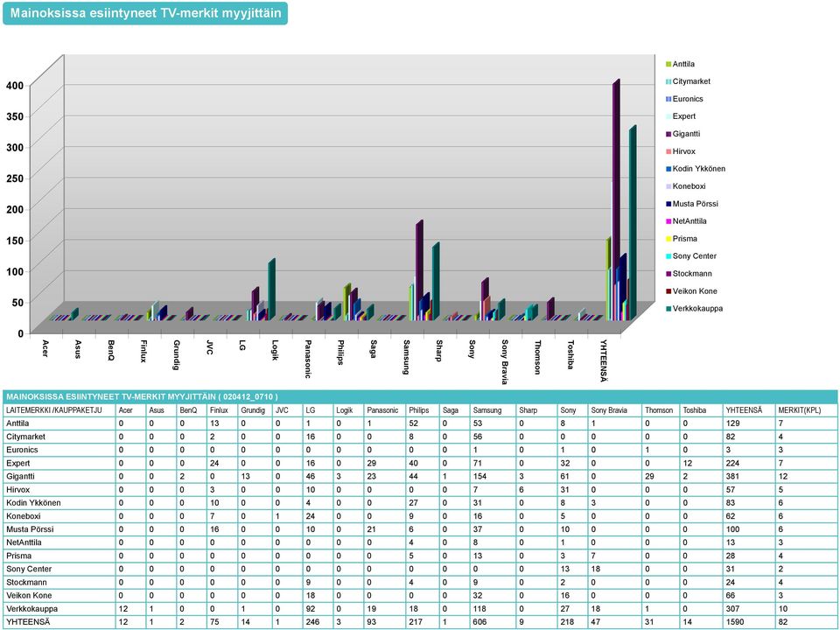The image size is (840, 630).
Task: Click Gigantti's Samsung value 154
Action: [x=479, y=476]
